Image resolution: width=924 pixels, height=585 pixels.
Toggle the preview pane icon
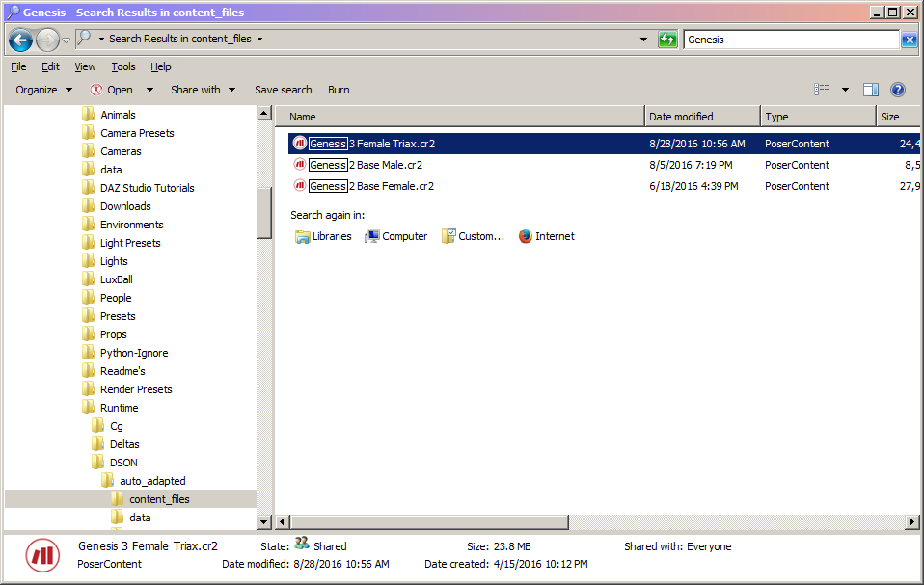pyautogui.click(x=871, y=90)
